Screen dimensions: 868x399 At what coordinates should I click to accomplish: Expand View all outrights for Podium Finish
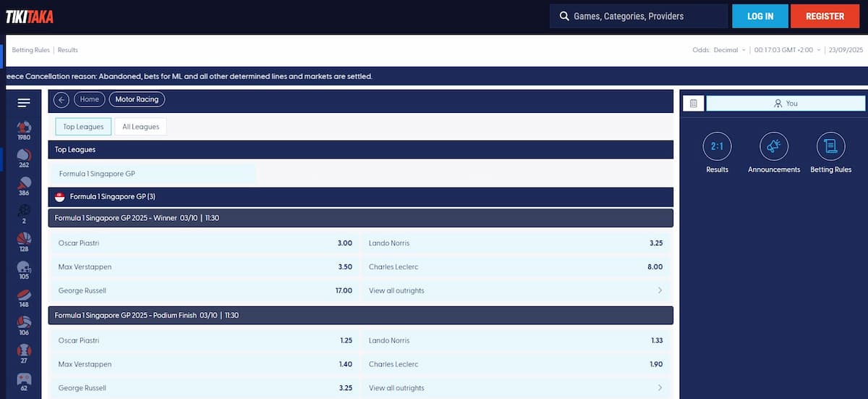tap(516, 388)
